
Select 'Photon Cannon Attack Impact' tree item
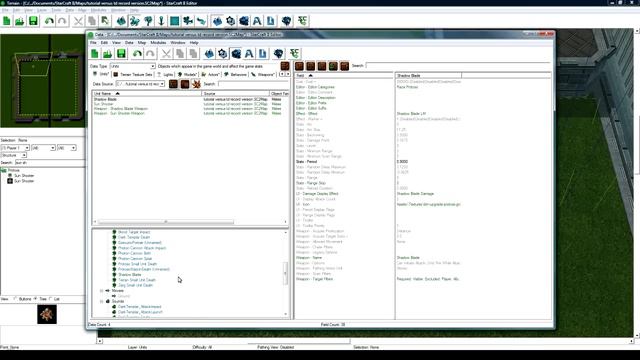point(142,248)
